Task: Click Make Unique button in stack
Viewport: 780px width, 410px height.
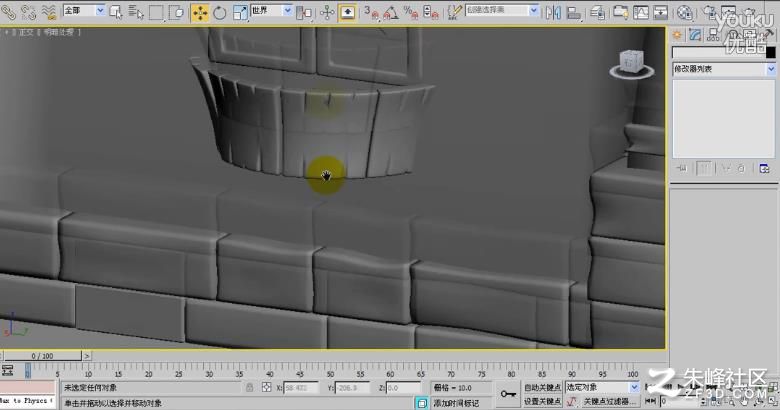Action: (726, 169)
